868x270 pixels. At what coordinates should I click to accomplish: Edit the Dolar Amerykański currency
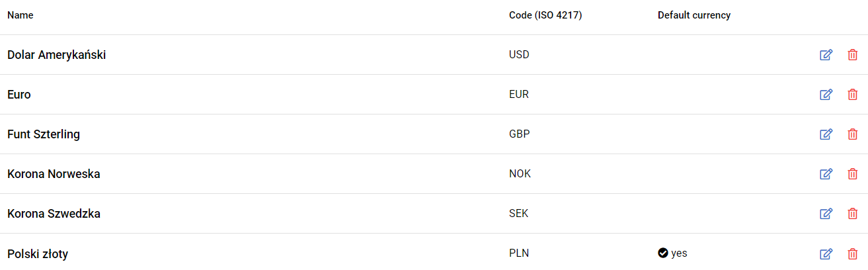(x=826, y=55)
